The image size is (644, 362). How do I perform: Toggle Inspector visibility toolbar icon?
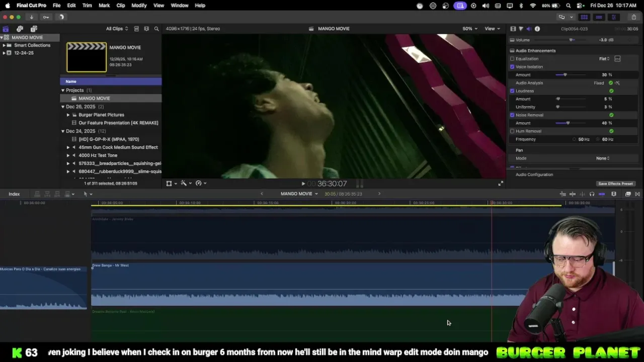pyautogui.click(x=613, y=17)
